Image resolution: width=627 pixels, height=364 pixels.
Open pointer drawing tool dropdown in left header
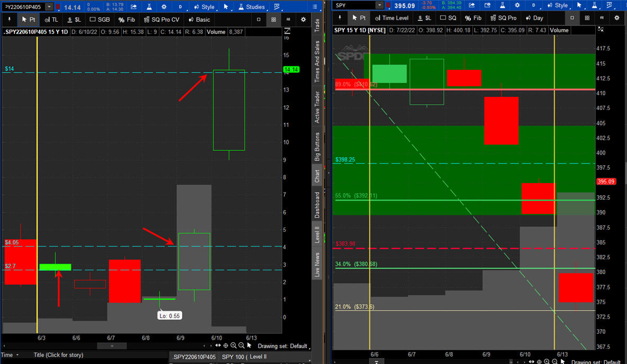227,7
